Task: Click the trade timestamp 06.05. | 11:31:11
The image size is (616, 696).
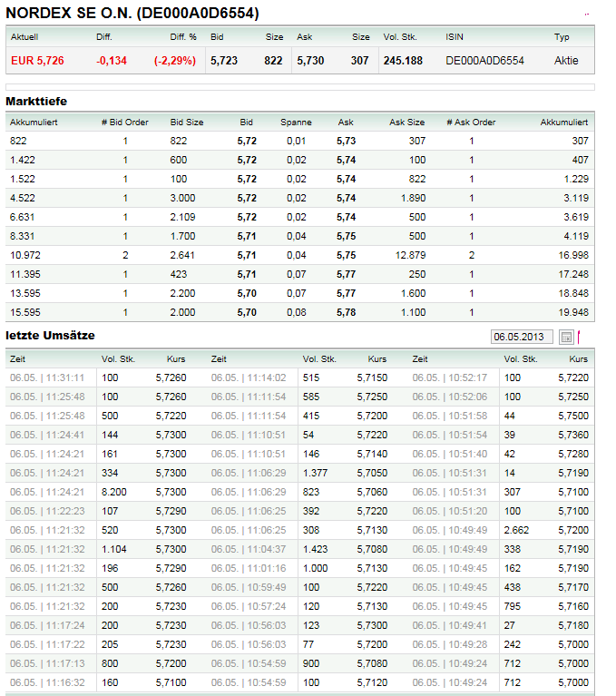Action: [47, 377]
